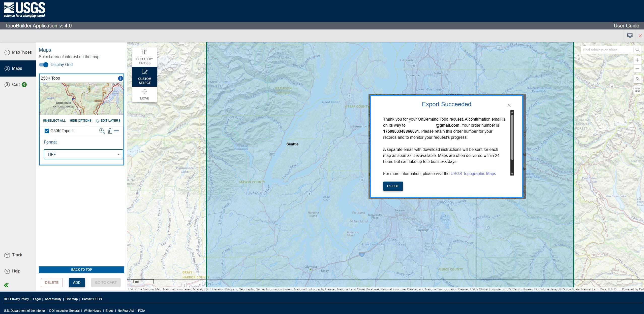Toggle the Display Grid switch

pos(44,65)
